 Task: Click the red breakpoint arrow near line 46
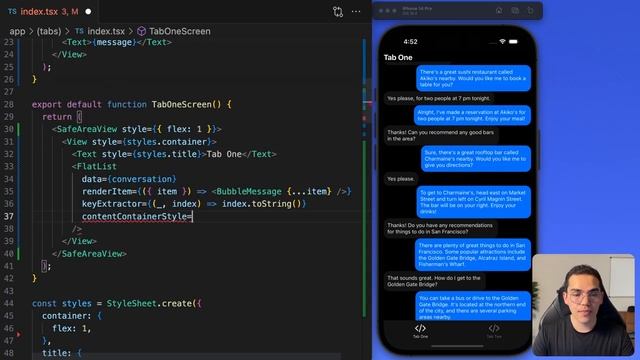tap(19, 334)
